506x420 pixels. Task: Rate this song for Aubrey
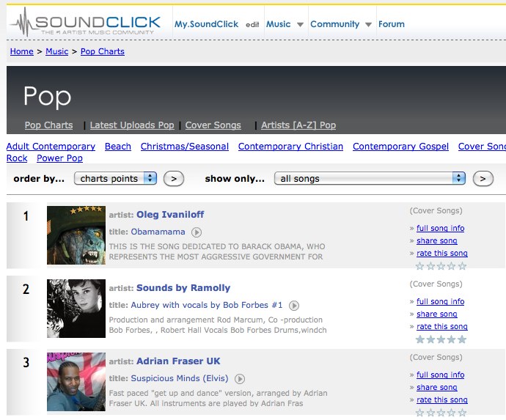point(441,327)
